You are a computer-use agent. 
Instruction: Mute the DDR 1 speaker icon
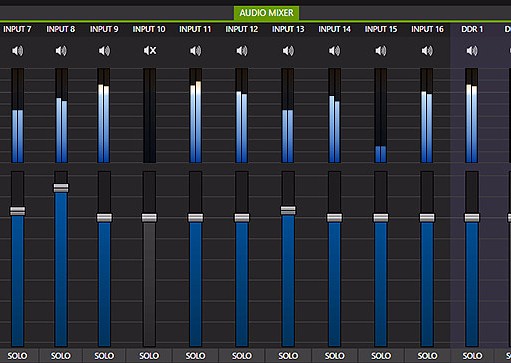coord(472,51)
